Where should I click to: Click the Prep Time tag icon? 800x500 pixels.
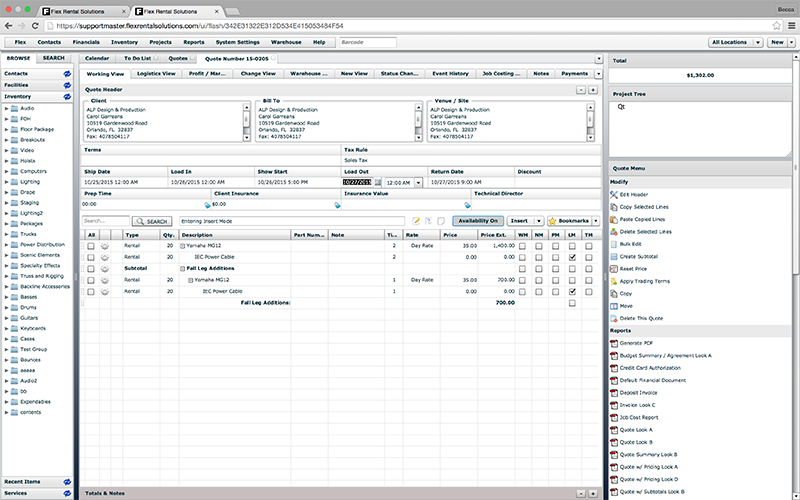pos(207,205)
